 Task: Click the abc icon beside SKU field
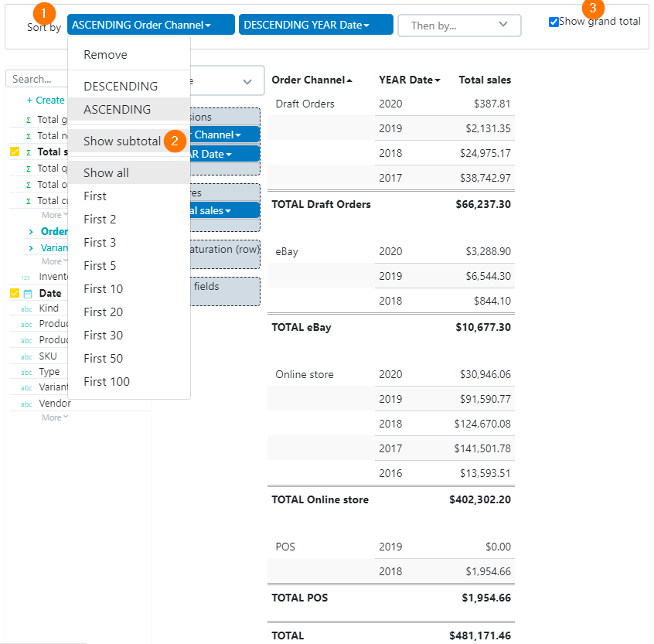(x=26, y=357)
